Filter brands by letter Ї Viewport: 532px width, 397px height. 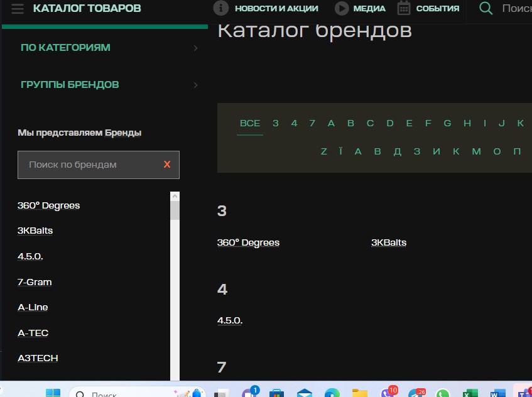(340, 151)
